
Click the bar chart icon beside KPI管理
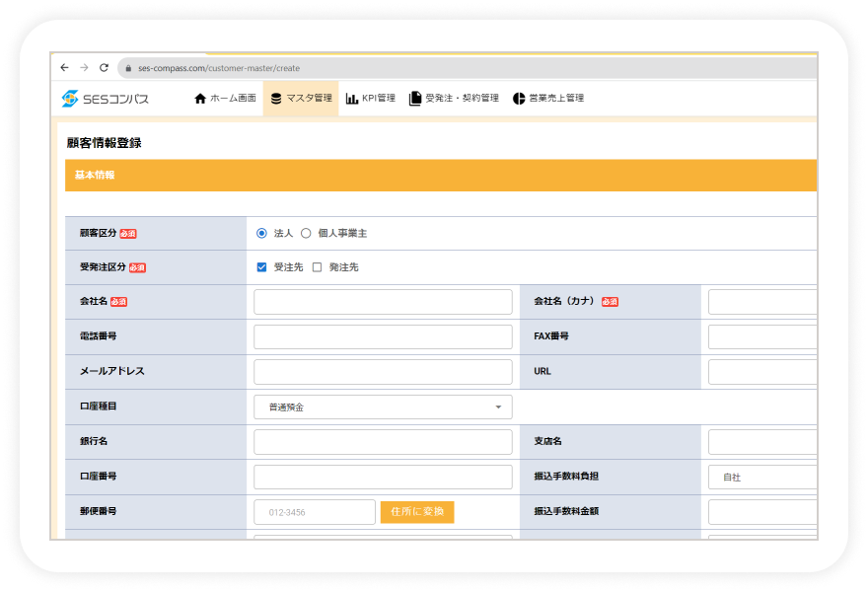point(352,99)
